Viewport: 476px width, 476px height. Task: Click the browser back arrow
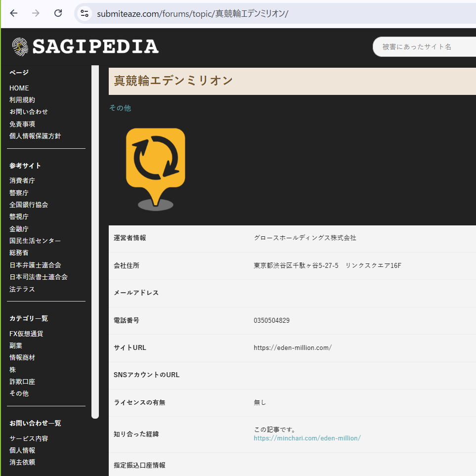pyautogui.click(x=13, y=13)
